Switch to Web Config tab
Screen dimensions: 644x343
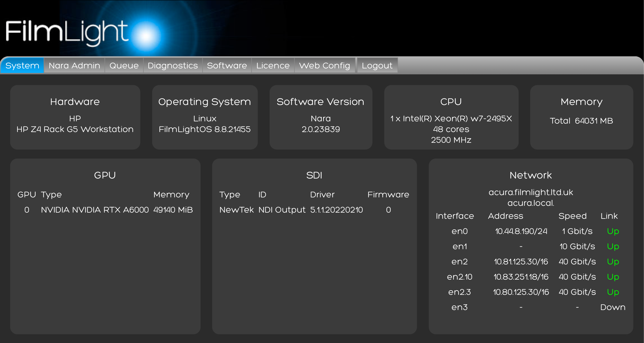(x=325, y=66)
